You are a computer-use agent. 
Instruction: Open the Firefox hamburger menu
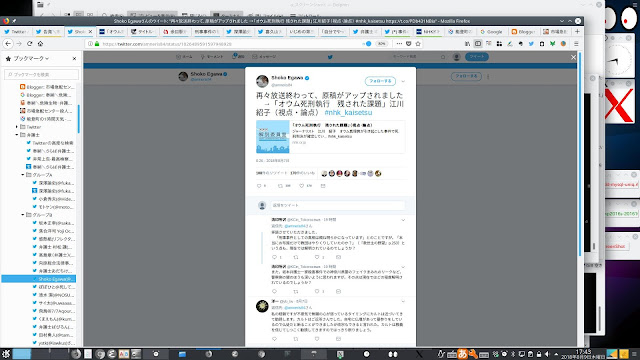point(576,44)
